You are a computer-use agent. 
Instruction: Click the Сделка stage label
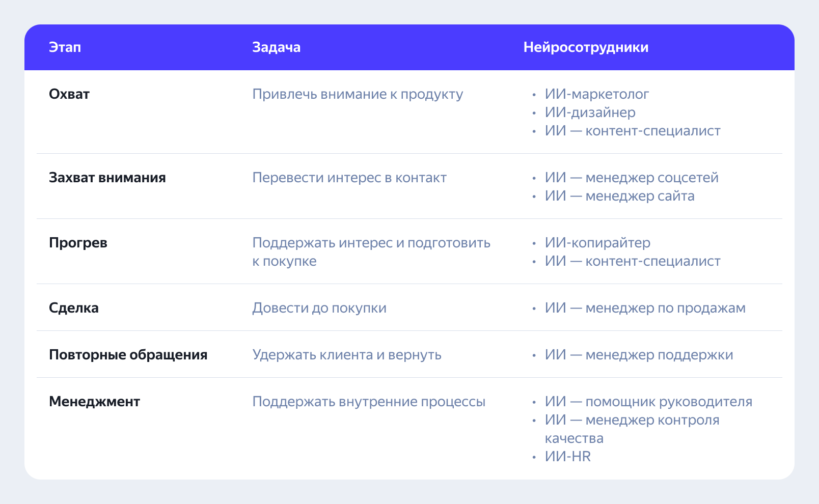pos(74,308)
